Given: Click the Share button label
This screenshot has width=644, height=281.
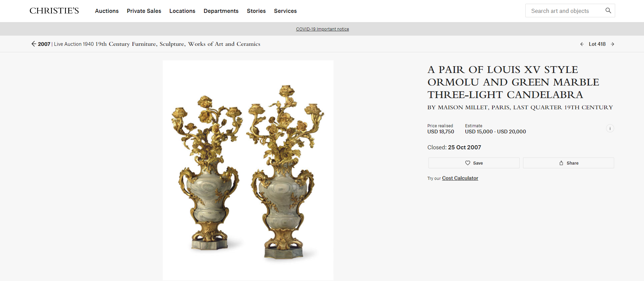Looking at the screenshot, I should pyautogui.click(x=572, y=163).
